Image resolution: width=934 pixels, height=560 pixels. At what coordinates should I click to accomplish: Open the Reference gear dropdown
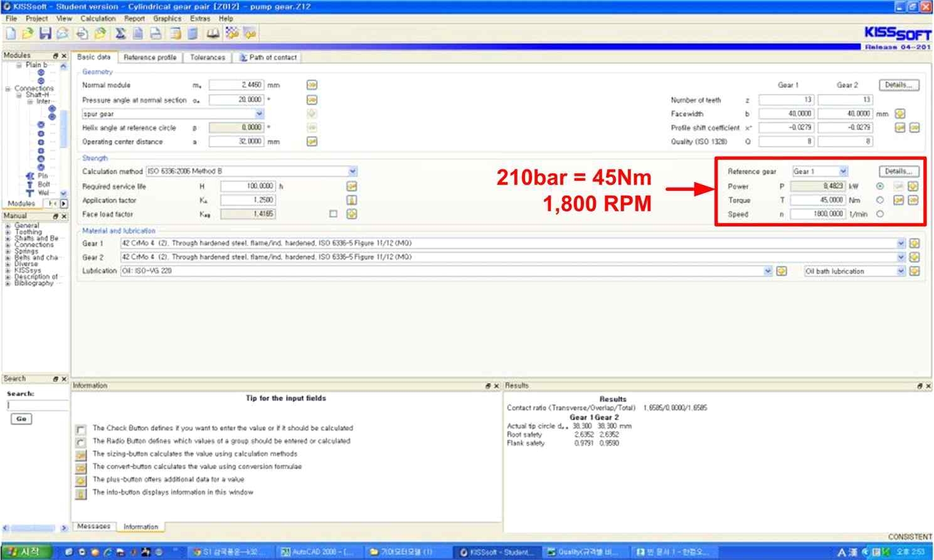point(844,171)
